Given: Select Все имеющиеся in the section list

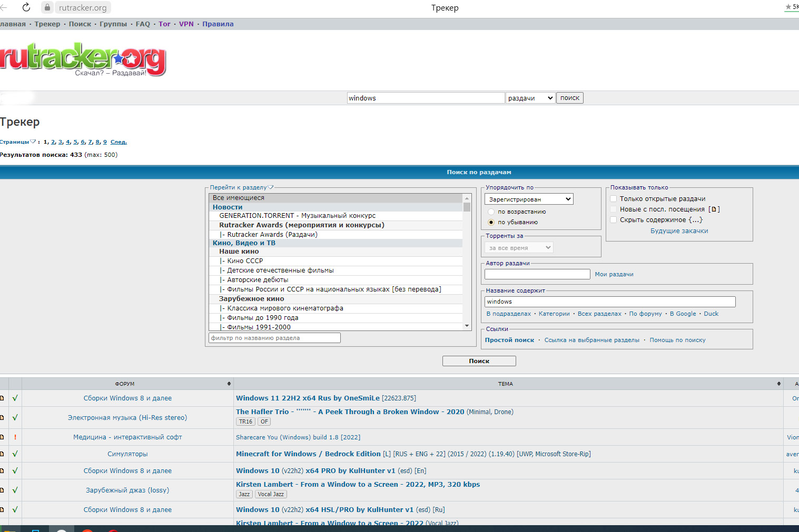Looking at the screenshot, I should pos(336,198).
